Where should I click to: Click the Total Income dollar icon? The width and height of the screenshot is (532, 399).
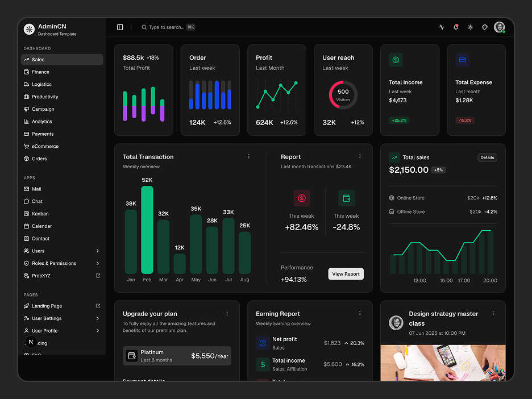pos(396,60)
